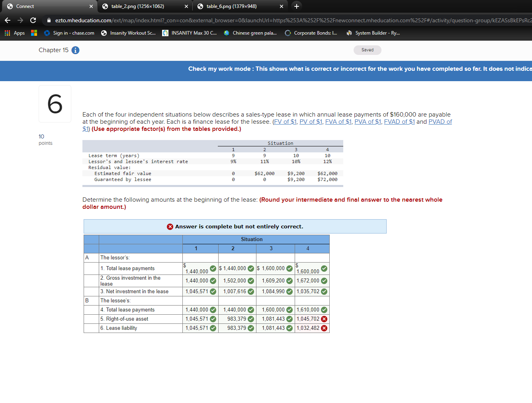
Task: Close the Connect tab
Action: click(x=91, y=6)
